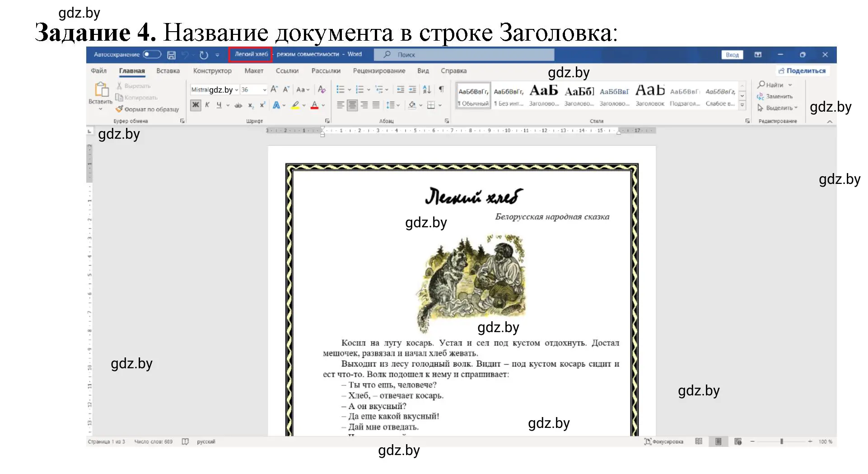
Task: Click the zoom slider handle
Action: click(x=781, y=441)
